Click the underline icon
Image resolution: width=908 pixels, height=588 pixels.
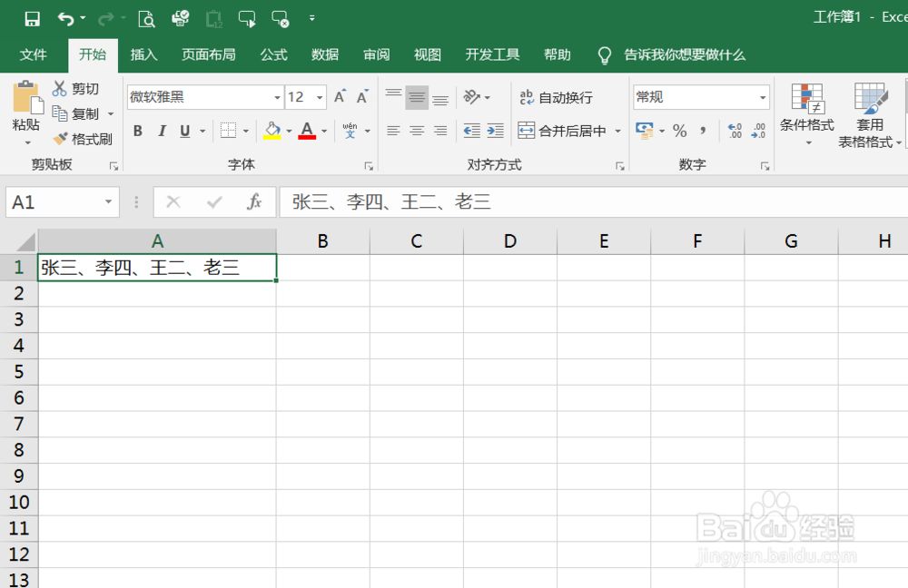click(x=185, y=131)
